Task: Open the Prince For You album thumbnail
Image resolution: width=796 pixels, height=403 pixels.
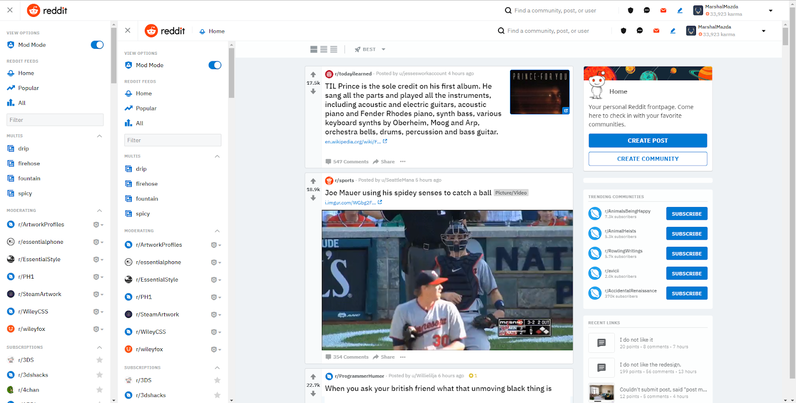Action: 540,92
